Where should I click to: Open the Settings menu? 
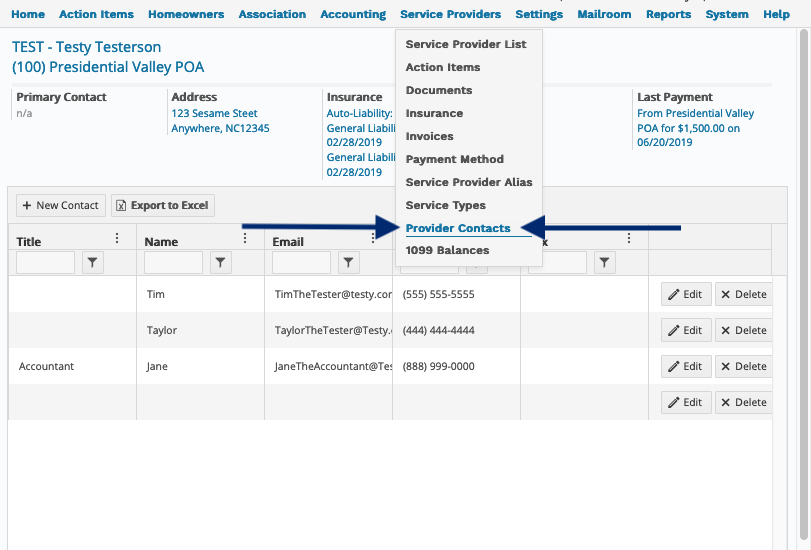click(x=539, y=14)
